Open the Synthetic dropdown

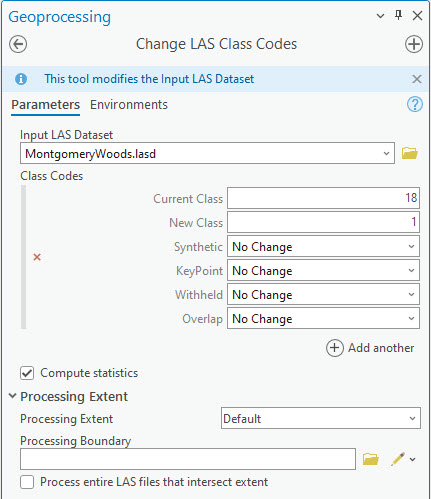(323, 247)
